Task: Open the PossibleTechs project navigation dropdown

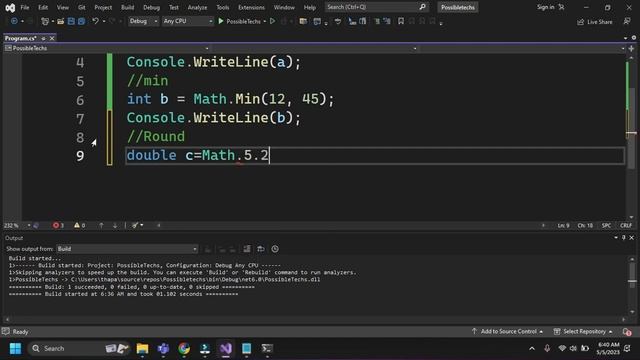Action: pos(107,48)
